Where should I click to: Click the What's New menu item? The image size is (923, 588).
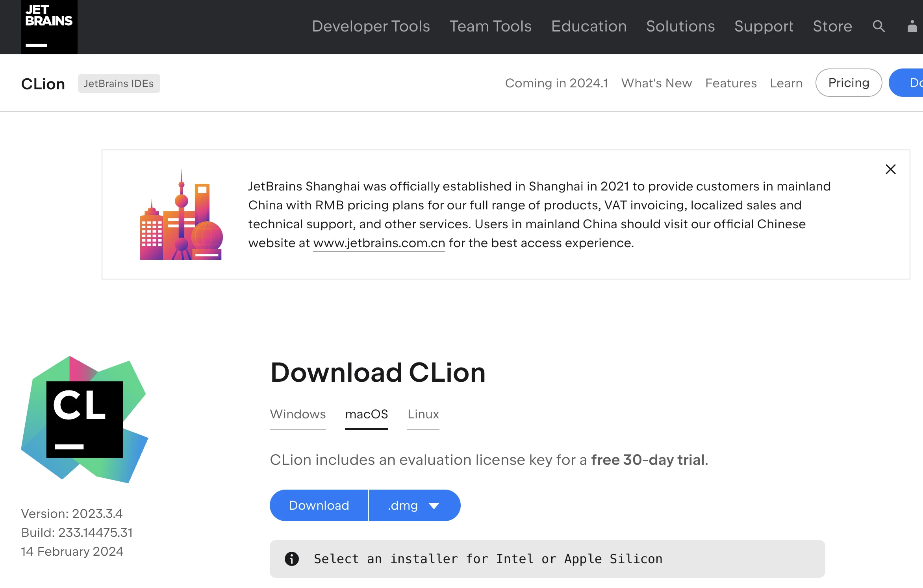[x=656, y=82]
